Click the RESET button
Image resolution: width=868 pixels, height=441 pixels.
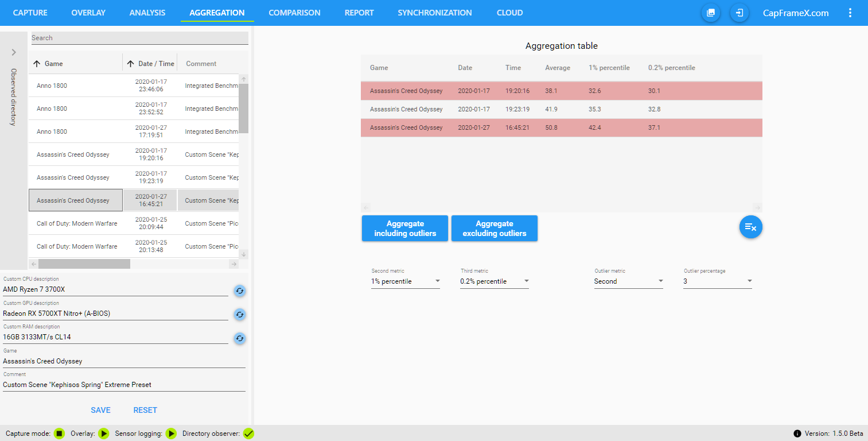pyautogui.click(x=145, y=410)
